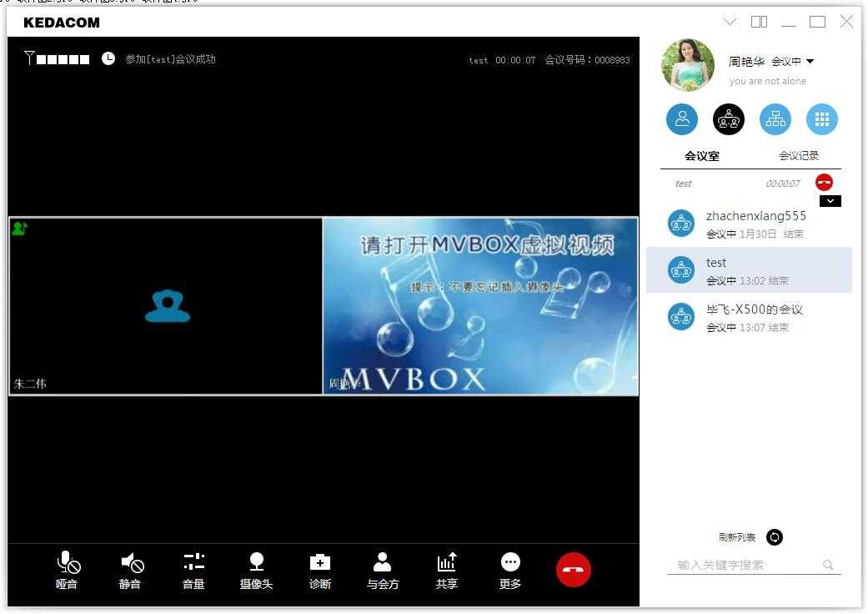
Task: Hang up with red toolbar phone button
Action: 573,570
